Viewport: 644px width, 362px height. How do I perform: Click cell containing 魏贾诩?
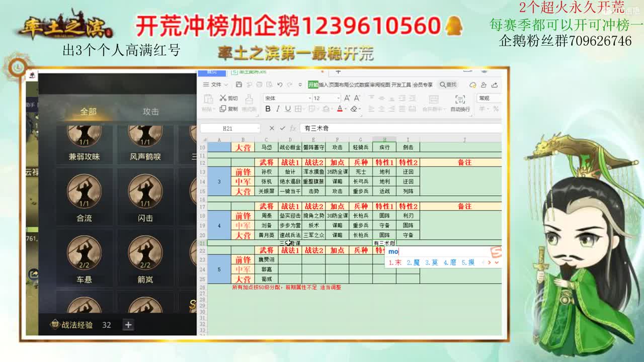coord(266,259)
